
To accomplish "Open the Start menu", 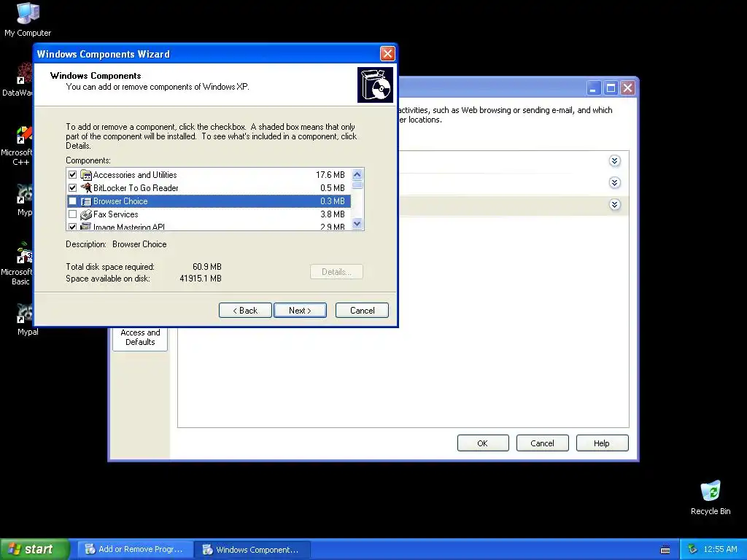I will (x=34, y=549).
